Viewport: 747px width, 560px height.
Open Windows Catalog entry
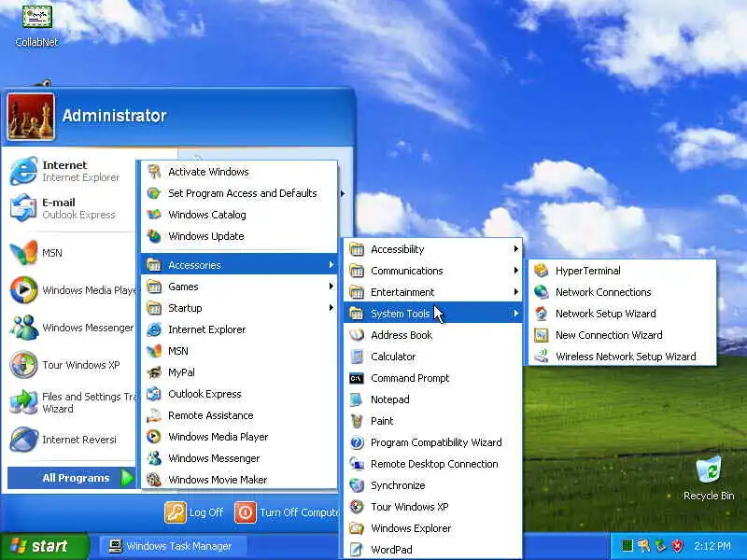[x=239, y=215]
